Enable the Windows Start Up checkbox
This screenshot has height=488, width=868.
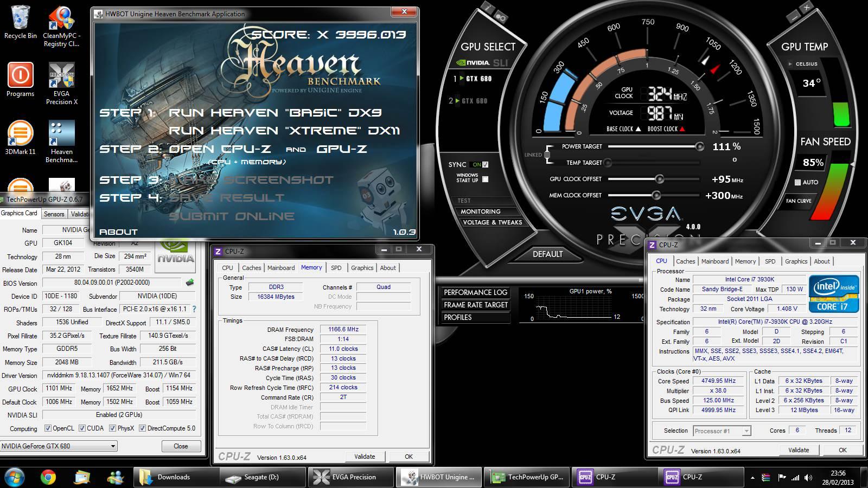tap(485, 179)
